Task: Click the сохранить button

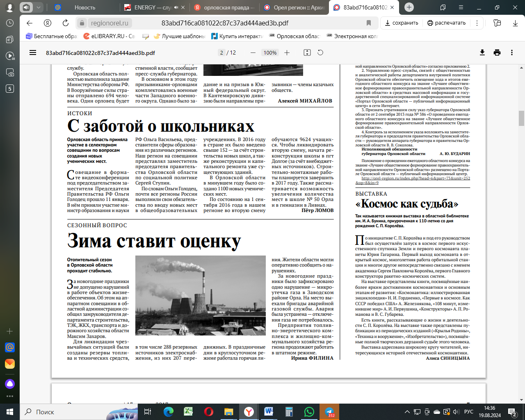Action: click(x=401, y=23)
